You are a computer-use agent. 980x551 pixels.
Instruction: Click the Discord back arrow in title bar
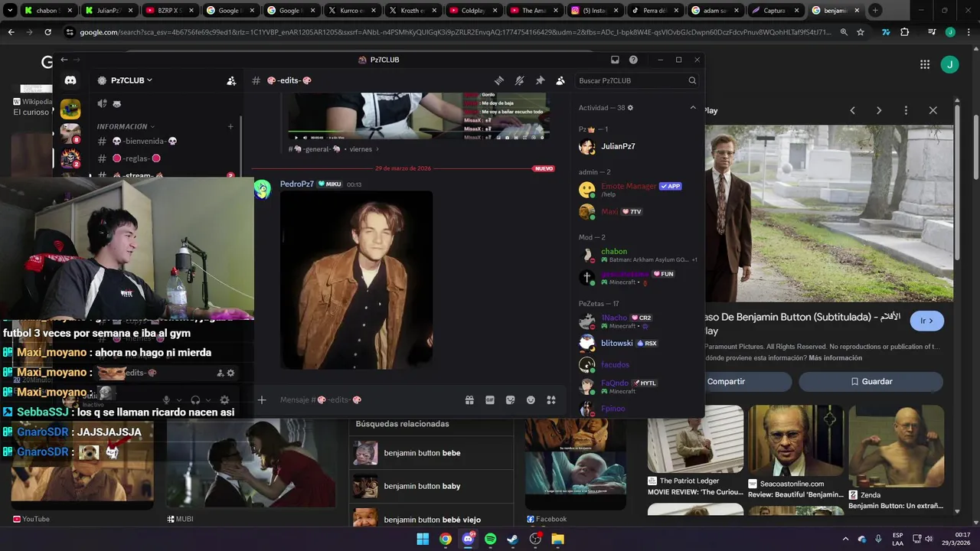(x=64, y=60)
